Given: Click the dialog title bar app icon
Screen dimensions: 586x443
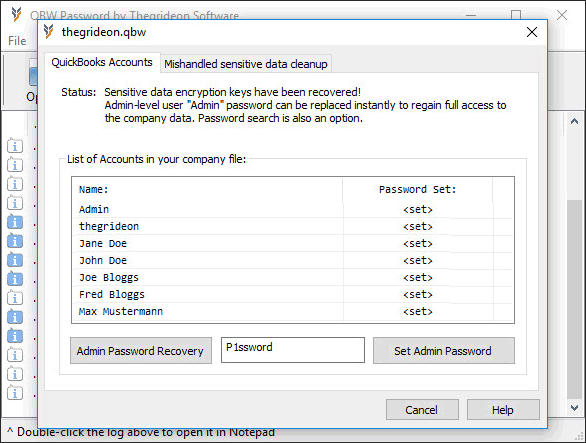Looking at the screenshot, I should point(49,32).
